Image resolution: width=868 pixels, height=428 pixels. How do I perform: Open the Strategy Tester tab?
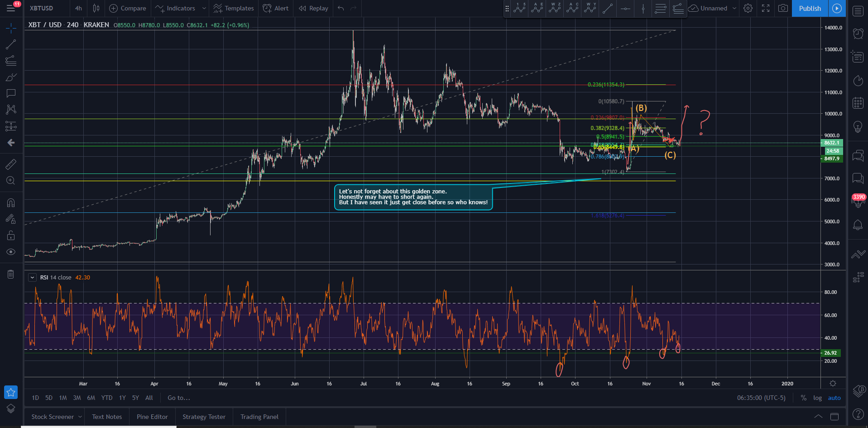[204, 417]
